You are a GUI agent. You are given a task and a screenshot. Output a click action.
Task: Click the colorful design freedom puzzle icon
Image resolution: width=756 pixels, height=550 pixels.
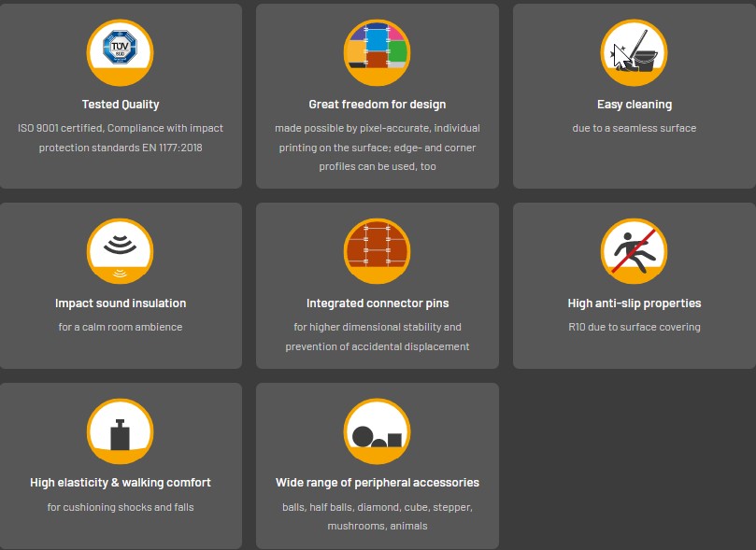click(x=377, y=52)
